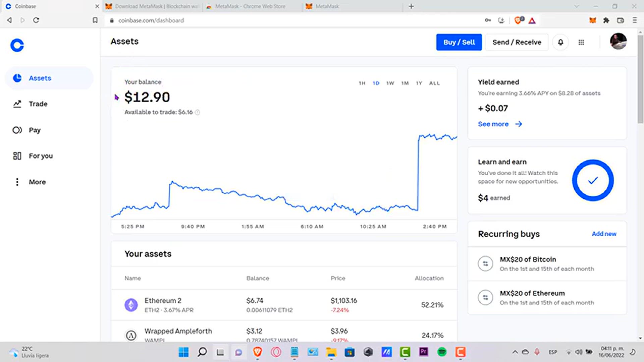The width and height of the screenshot is (644, 362).
Task: Open a new browser tab
Action: click(x=411, y=6)
